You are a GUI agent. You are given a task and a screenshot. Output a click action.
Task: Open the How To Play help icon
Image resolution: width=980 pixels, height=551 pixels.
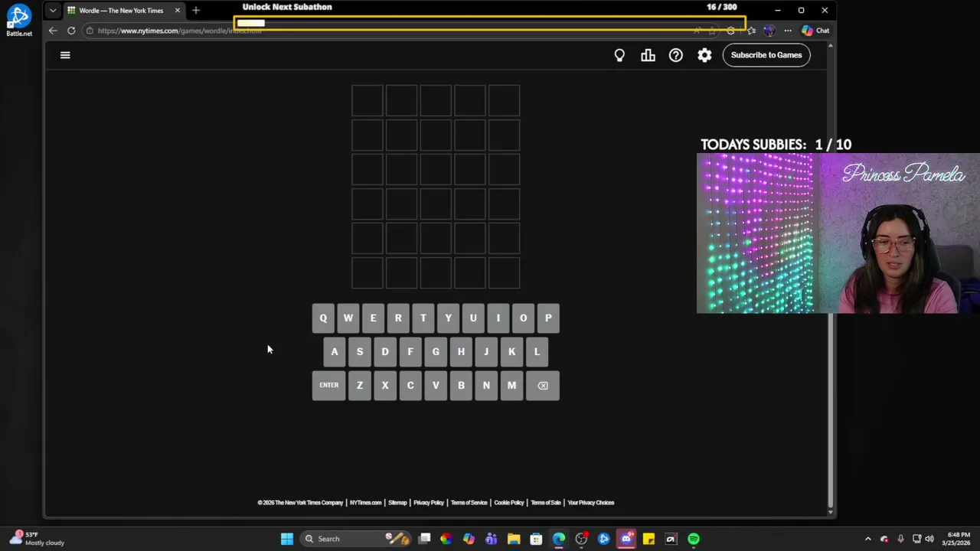tap(676, 55)
